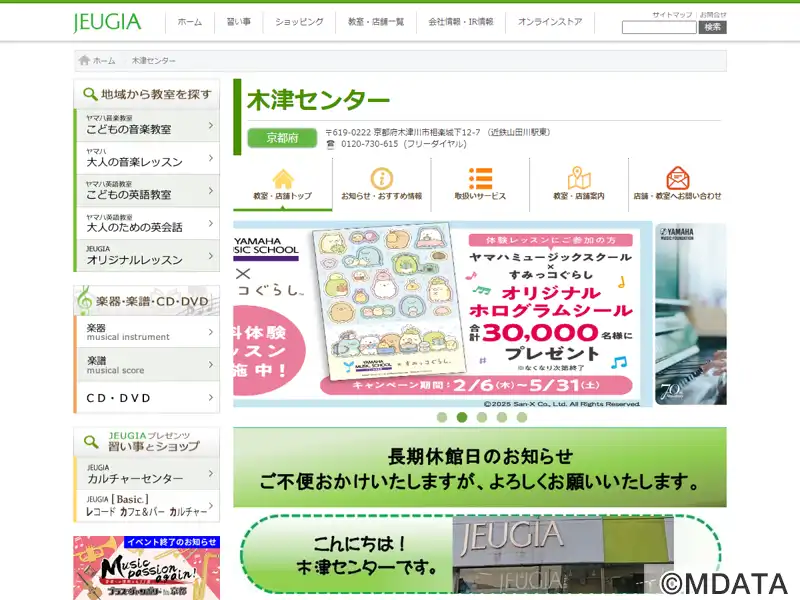Image resolution: width=800 pixels, height=600 pixels.
Task: Click the ホーム breadcrumb link
Action: [x=104, y=61]
